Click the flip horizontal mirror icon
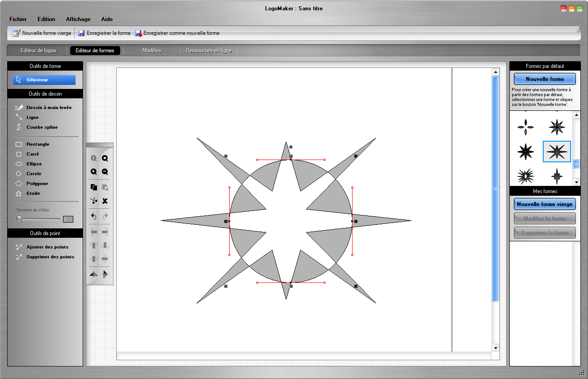 (94, 274)
